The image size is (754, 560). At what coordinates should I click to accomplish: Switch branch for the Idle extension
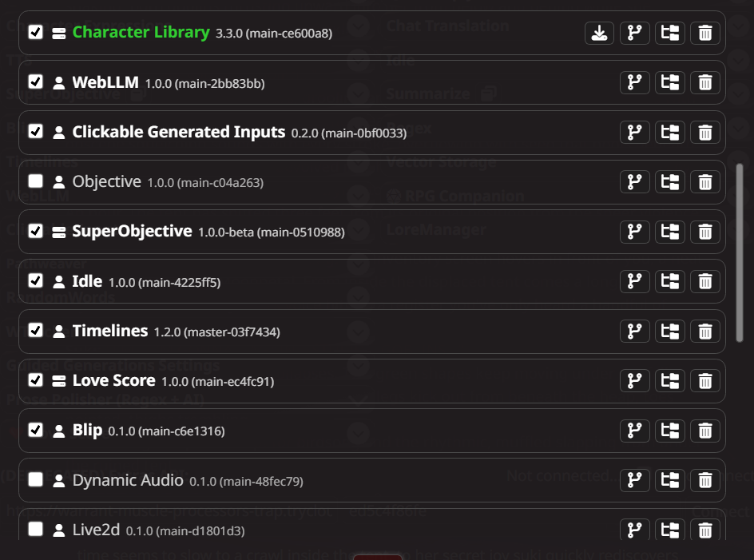635,280
